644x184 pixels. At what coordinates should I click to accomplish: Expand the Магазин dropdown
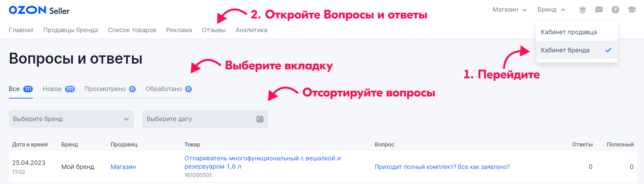509,10
